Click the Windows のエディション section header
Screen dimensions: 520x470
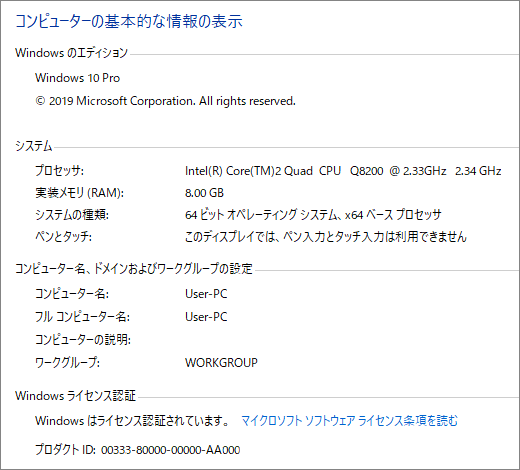click(x=71, y=53)
